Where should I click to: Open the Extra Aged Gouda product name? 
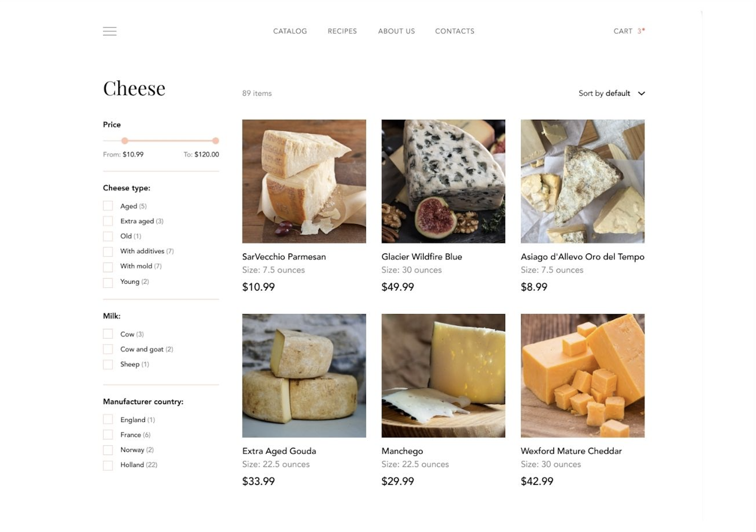(279, 451)
